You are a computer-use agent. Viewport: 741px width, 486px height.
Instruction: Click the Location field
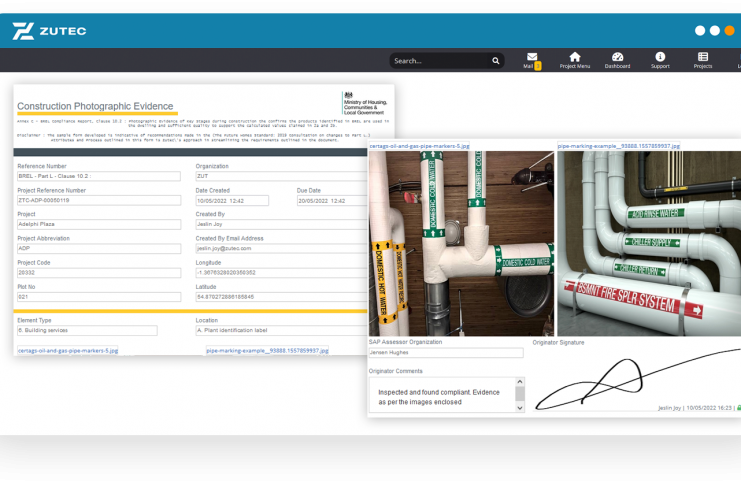280,331
